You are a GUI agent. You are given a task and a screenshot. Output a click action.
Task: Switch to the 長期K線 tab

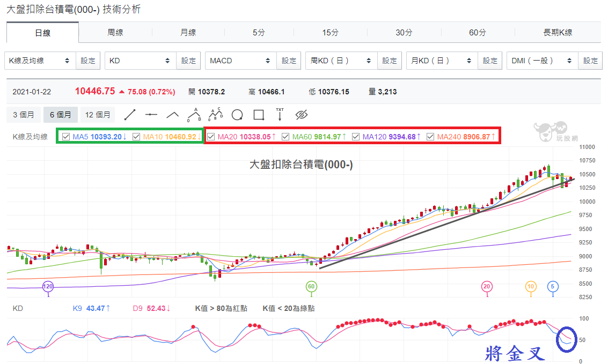tap(558, 33)
